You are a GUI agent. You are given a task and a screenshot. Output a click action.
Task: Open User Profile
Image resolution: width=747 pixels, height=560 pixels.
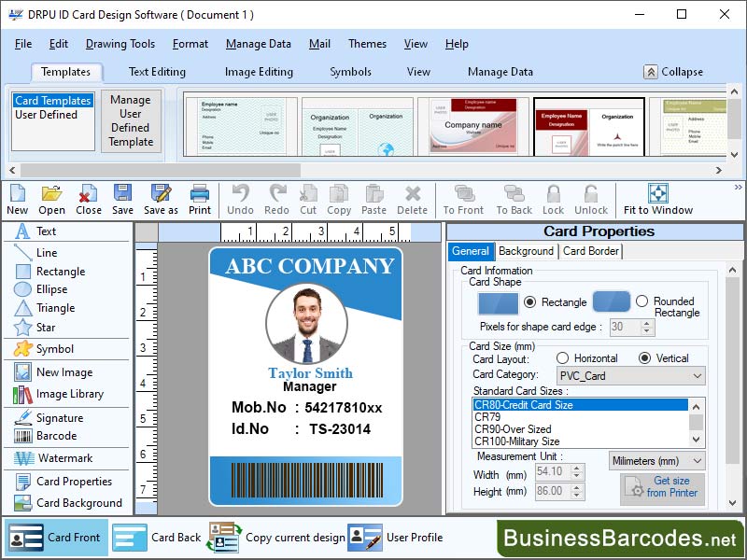point(396,538)
